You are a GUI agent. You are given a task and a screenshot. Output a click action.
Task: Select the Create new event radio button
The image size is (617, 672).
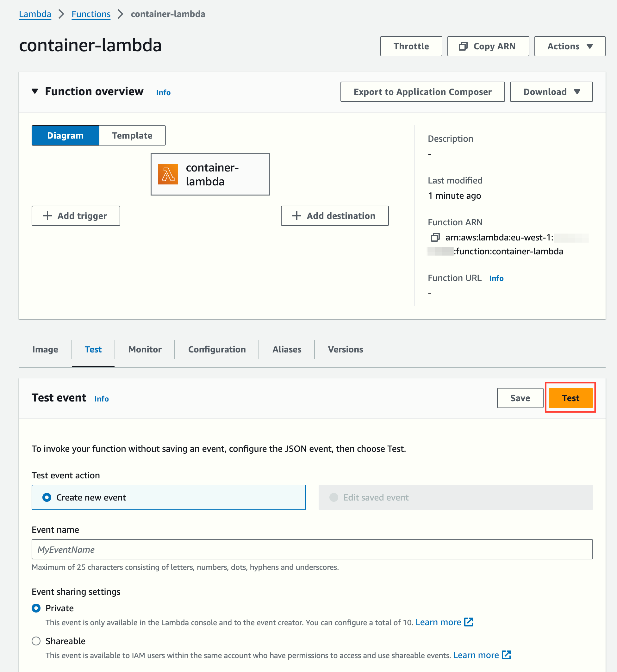click(x=47, y=497)
